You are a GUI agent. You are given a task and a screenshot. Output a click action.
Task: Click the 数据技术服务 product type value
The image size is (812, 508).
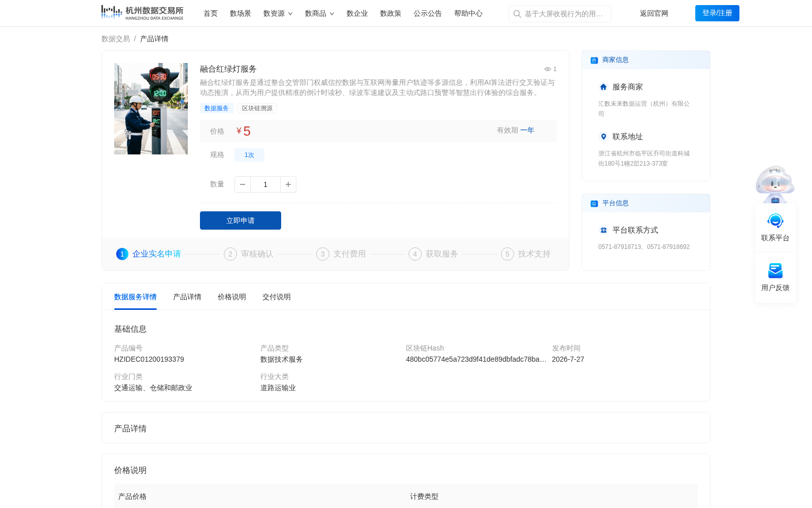pos(282,359)
